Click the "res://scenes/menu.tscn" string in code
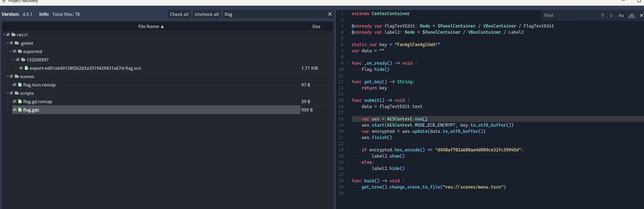Image resolution: width=644 pixels, height=209 pixels. click(x=472, y=187)
